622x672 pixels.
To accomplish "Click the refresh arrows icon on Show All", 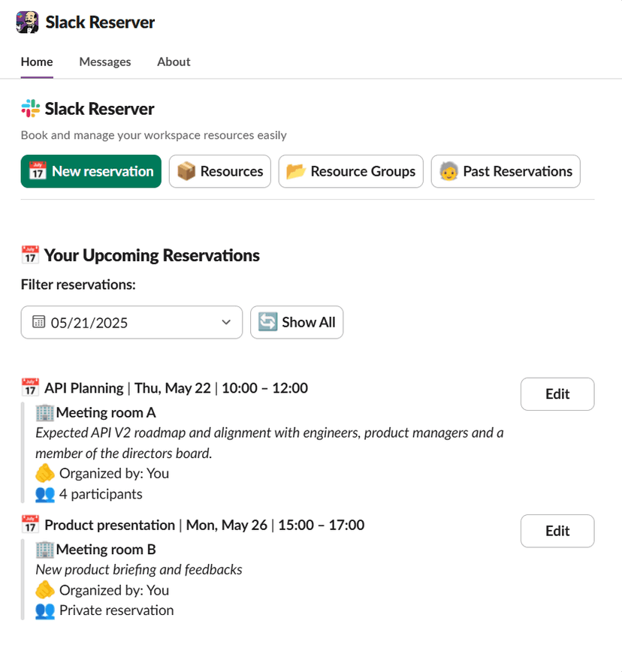I will 268,322.
